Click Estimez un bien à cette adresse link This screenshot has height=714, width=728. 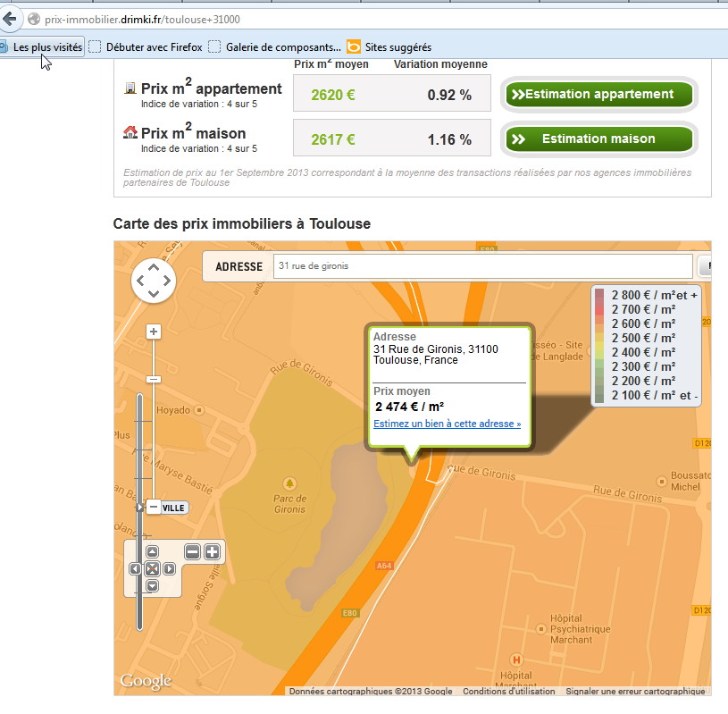tap(447, 424)
